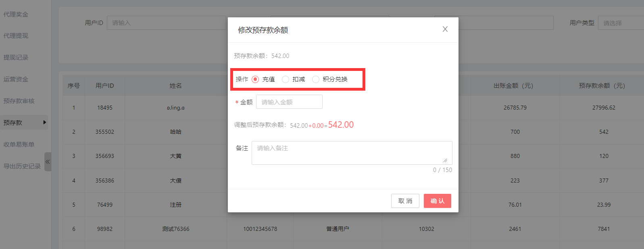Image resolution: width=644 pixels, height=249 pixels.
Task: Click the 金额 input field
Action: pyautogui.click(x=289, y=102)
